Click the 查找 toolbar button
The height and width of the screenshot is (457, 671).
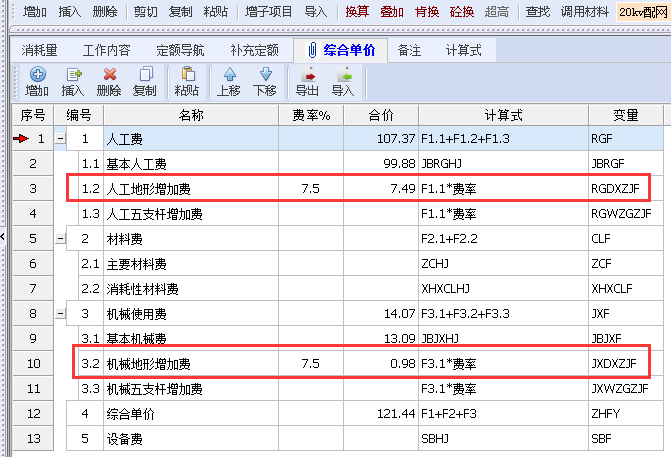click(x=537, y=12)
